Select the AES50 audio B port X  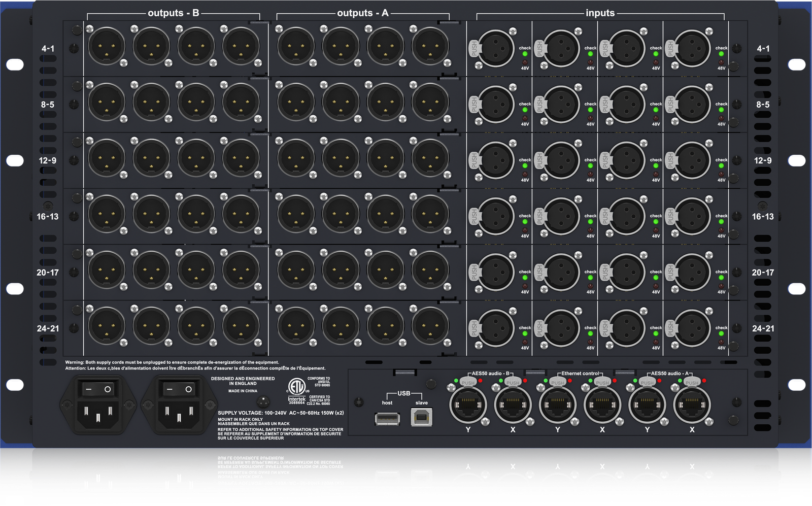point(513,404)
